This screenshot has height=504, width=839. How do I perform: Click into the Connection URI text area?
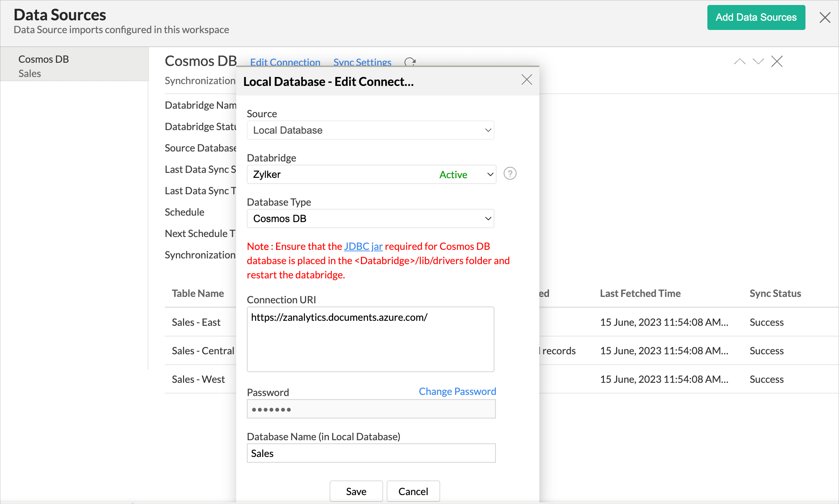[370, 339]
